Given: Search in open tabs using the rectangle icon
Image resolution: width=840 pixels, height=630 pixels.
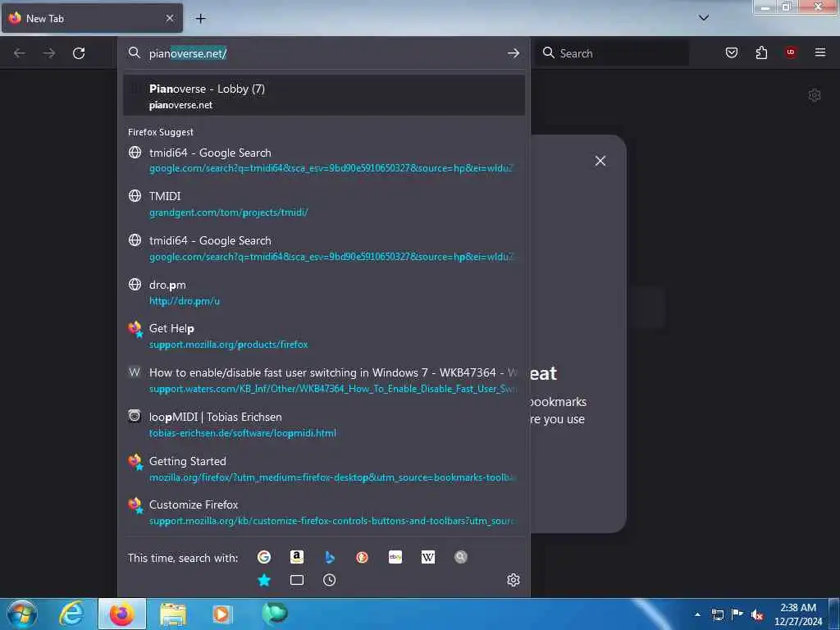Looking at the screenshot, I should coord(297,580).
